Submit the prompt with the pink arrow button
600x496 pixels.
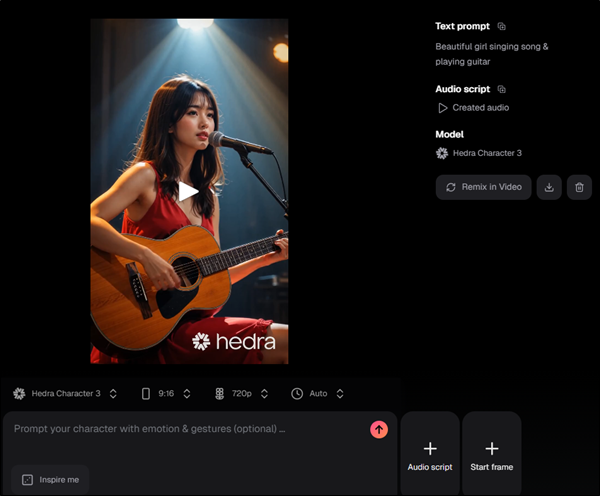pyautogui.click(x=379, y=429)
